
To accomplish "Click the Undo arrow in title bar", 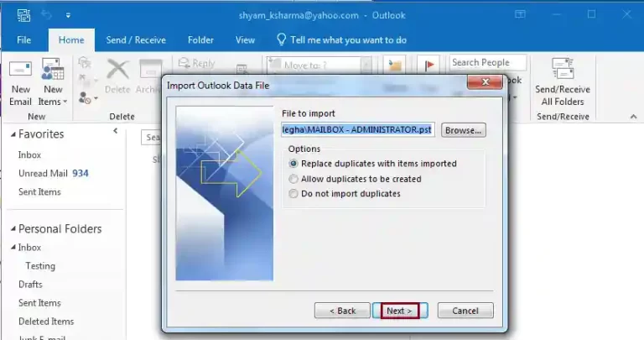I will (x=46, y=15).
